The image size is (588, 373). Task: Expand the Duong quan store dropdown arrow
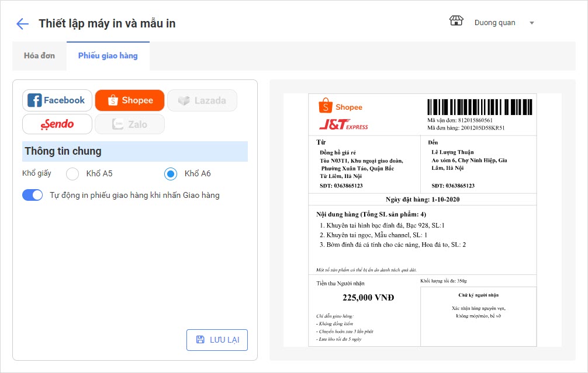point(531,23)
